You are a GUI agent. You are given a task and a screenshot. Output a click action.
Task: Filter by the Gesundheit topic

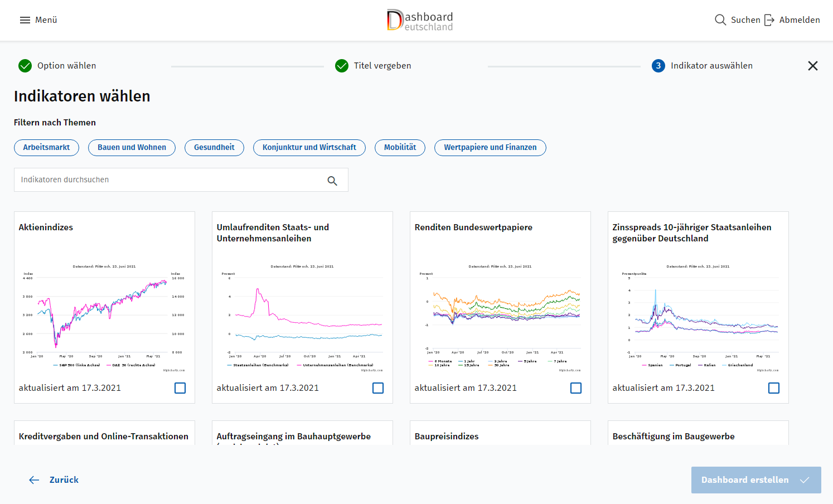[214, 148]
